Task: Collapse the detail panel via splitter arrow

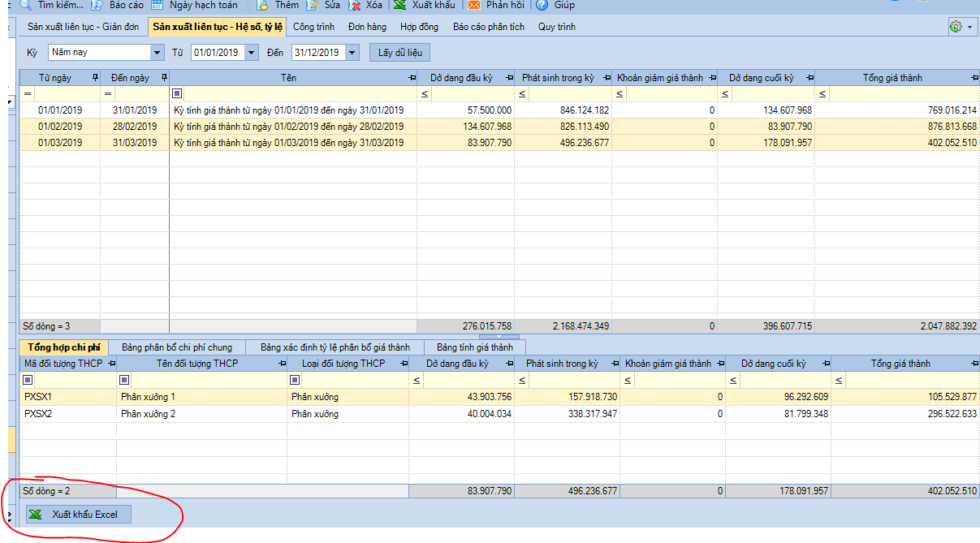Action: pos(499,335)
